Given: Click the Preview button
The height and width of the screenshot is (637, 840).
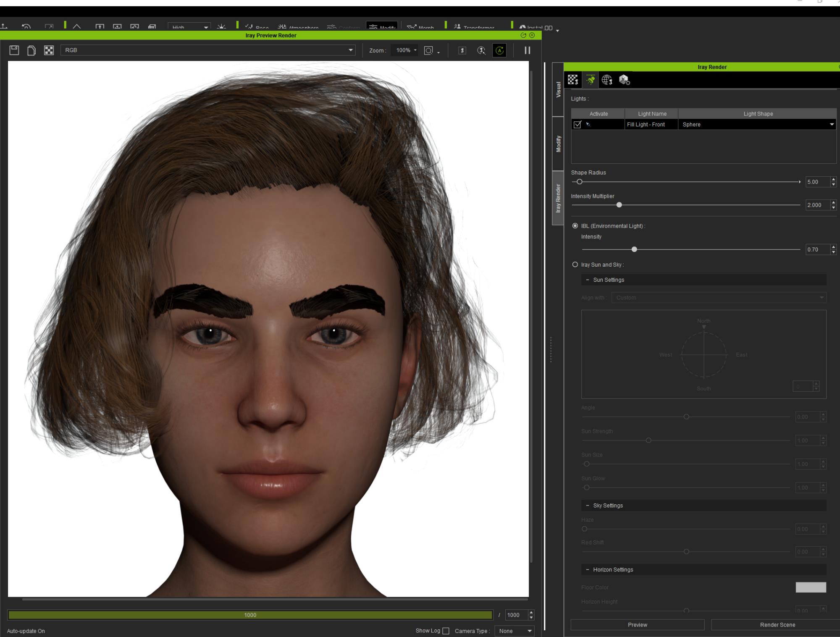Looking at the screenshot, I should coord(638,625).
